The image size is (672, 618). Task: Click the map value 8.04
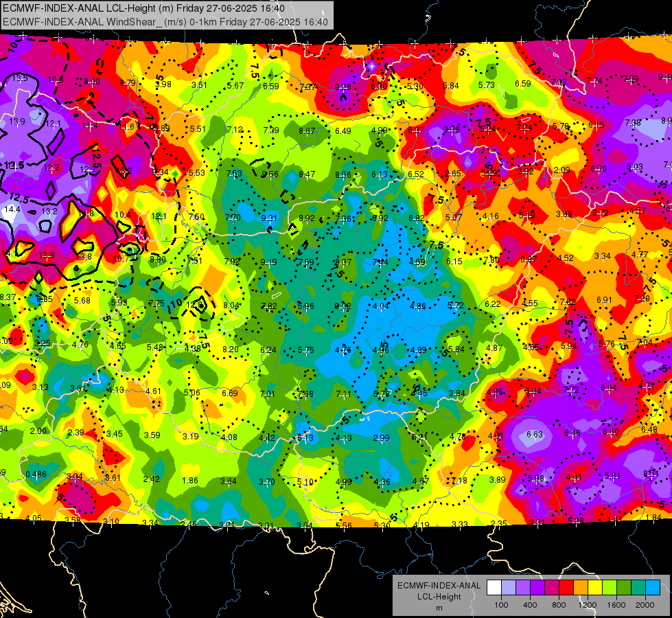point(231,306)
